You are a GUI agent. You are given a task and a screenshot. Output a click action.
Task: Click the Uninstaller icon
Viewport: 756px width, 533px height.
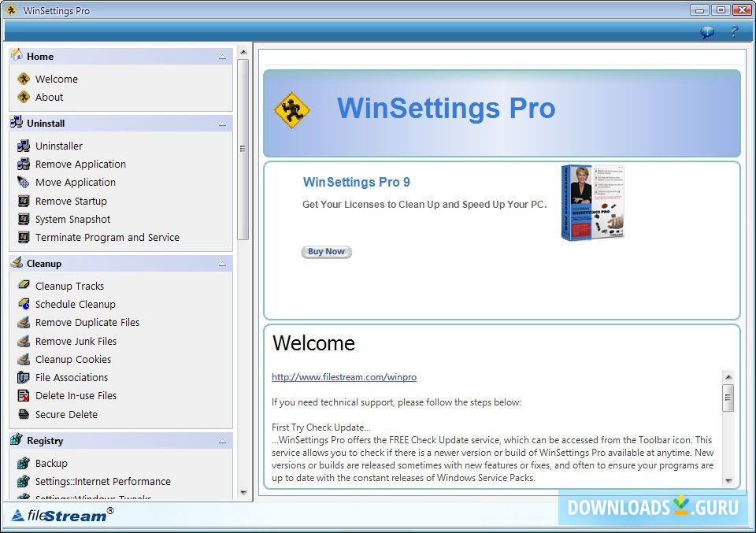click(x=24, y=146)
